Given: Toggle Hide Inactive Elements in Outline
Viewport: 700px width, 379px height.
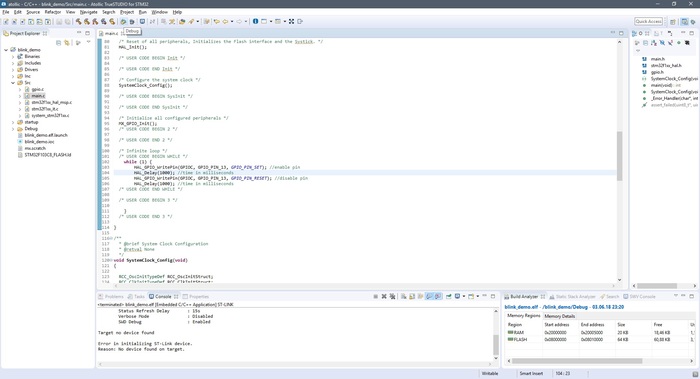Looking at the screenshot, I should pyautogui.click(x=687, y=43).
